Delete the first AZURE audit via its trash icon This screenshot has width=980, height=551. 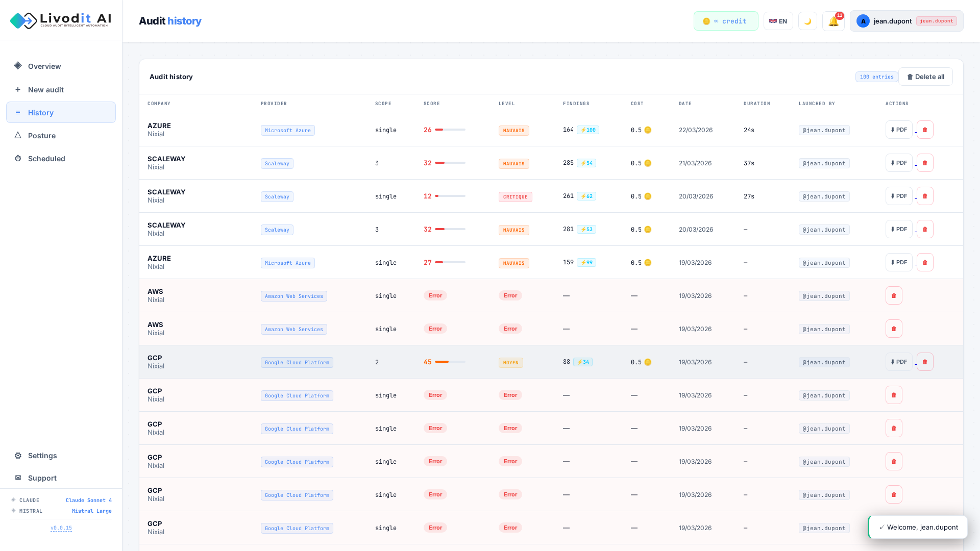click(x=925, y=130)
